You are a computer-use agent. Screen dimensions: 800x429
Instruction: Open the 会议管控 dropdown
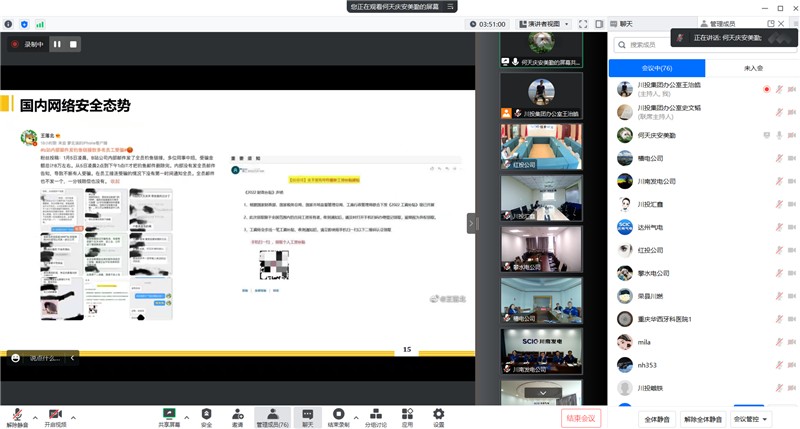coord(750,419)
